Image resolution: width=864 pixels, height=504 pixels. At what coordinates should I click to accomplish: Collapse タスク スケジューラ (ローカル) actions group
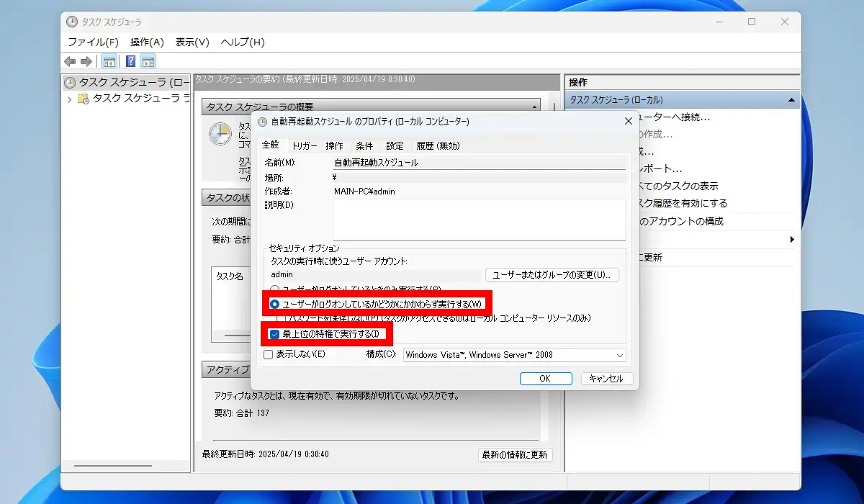(x=791, y=100)
